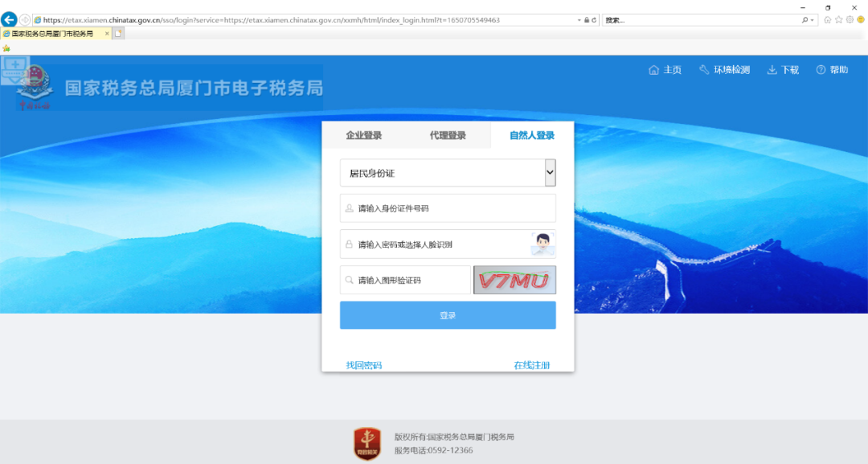Open the address bar history dropdown arrow
The height and width of the screenshot is (464, 868).
click(x=579, y=20)
